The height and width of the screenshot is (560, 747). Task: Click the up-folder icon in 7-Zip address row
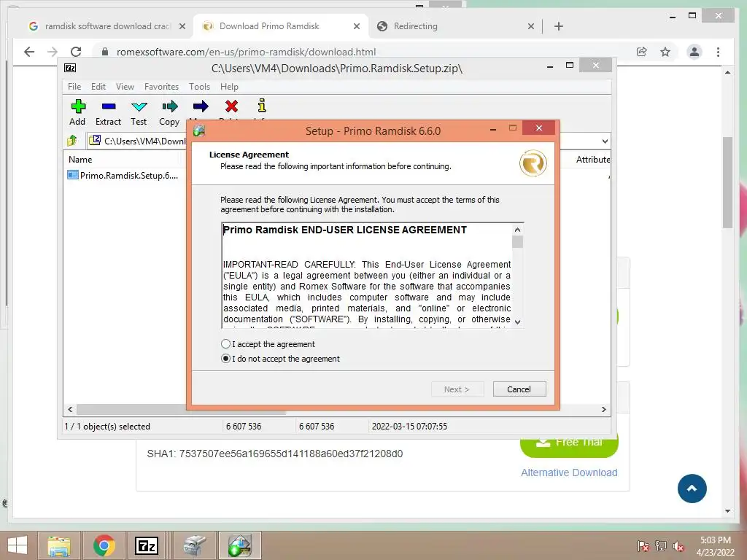pyautogui.click(x=72, y=141)
